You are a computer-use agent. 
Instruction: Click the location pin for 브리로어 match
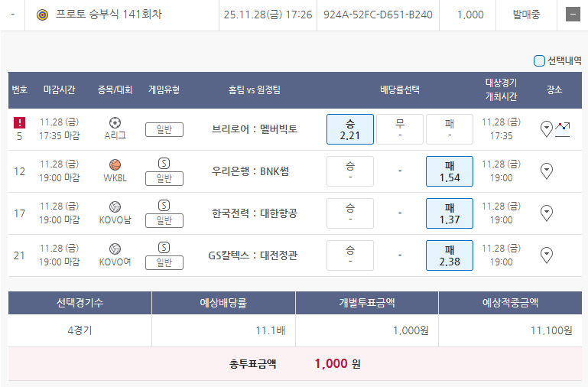546,128
